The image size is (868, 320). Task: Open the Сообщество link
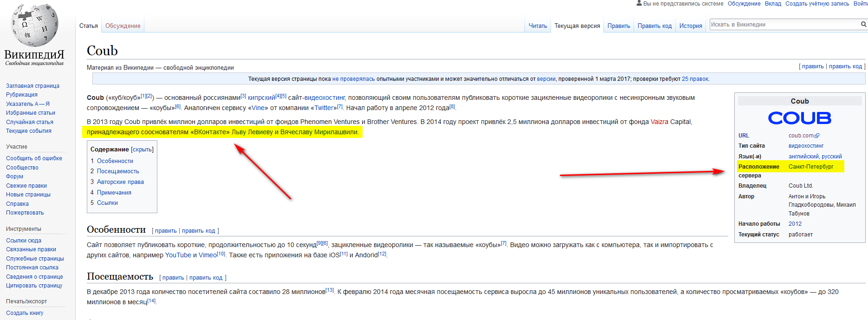coord(22,168)
